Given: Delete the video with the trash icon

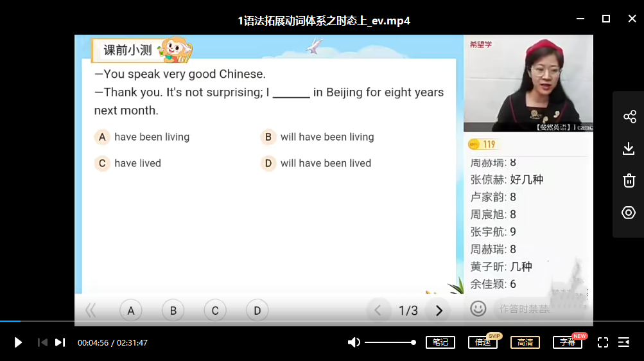Looking at the screenshot, I should pos(629,180).
